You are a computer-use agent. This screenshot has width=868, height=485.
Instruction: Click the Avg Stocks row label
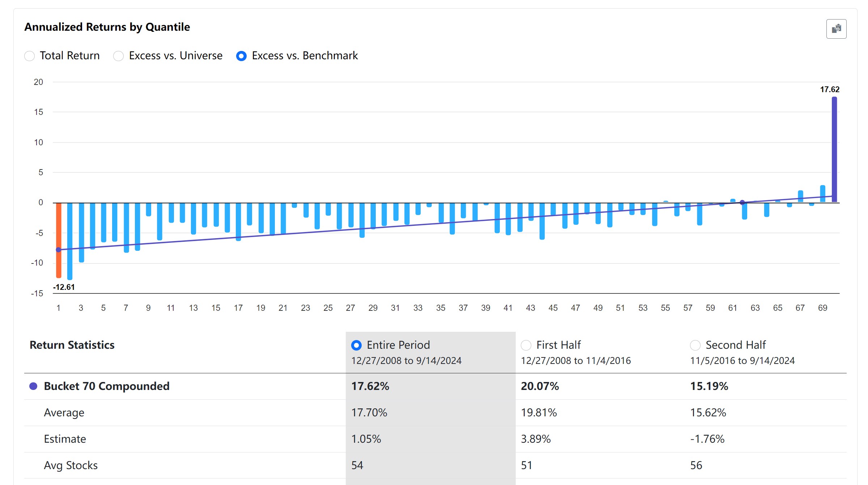71,465
